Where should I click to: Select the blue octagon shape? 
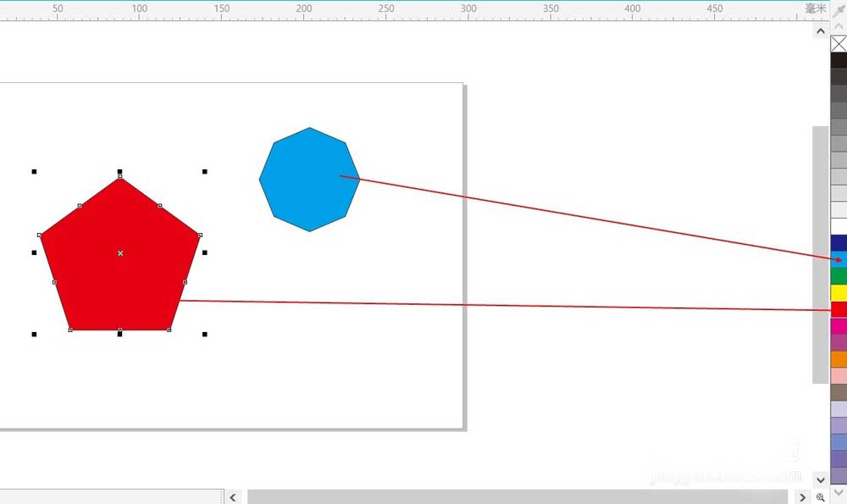coord(309,180)
